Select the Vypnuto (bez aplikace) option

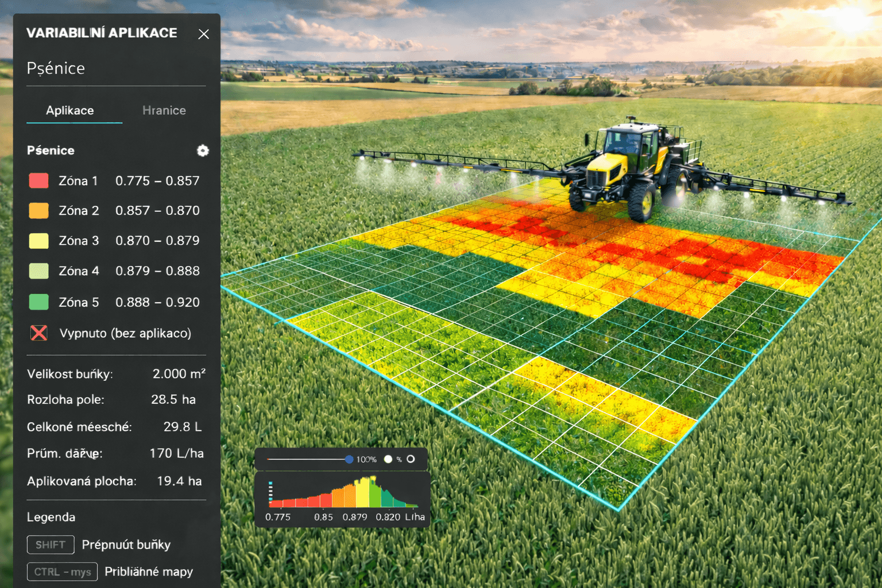pyautogui.click(x=125, y=334)
